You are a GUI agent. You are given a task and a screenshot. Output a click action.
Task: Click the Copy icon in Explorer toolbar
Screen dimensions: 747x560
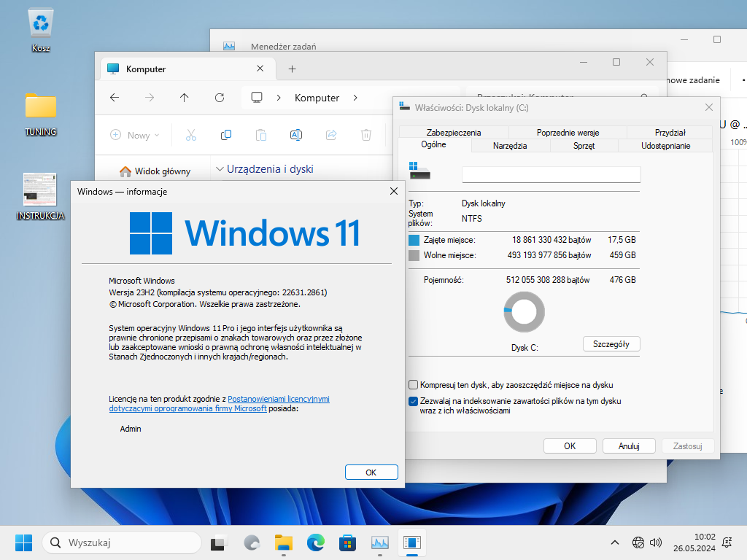pyautogui.click(x=226, y=135)
